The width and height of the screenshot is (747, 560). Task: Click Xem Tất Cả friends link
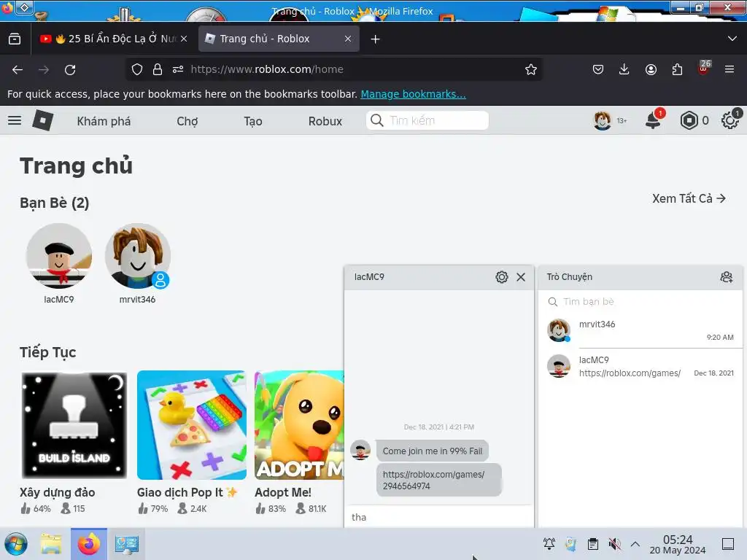[x=689, y=198]
